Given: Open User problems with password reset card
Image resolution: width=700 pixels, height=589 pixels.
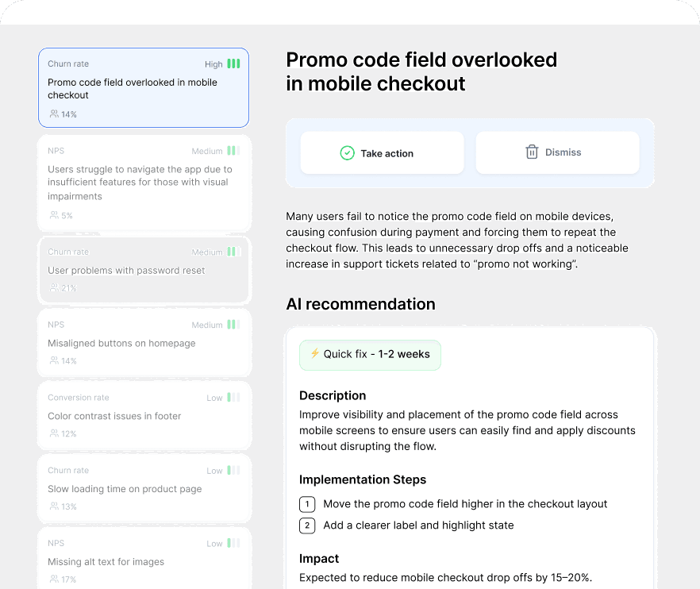Looking at the screenshot, I should pyautogui.click(x=144, y=270).
